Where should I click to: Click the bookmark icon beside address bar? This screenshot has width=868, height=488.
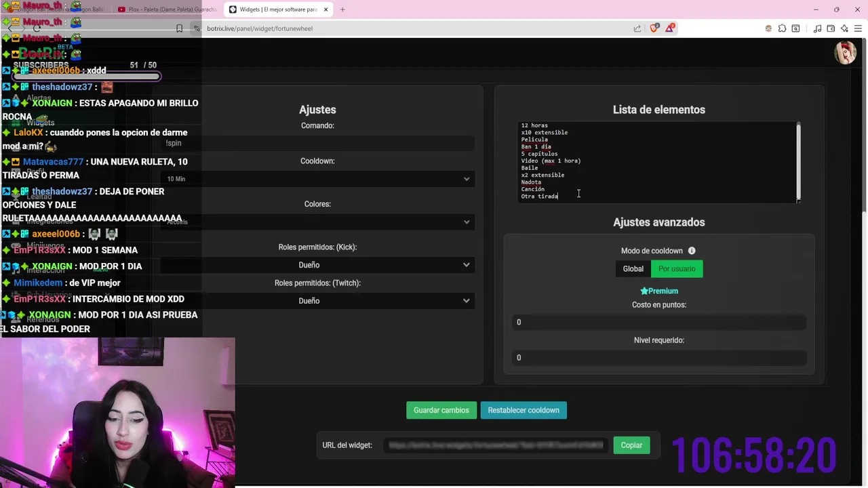tap(179, 28)
